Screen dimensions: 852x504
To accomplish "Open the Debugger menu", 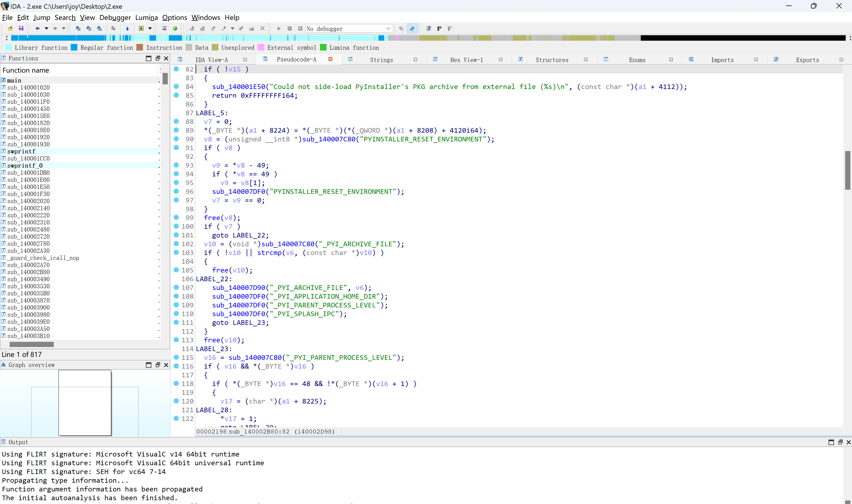I will 115,18.
